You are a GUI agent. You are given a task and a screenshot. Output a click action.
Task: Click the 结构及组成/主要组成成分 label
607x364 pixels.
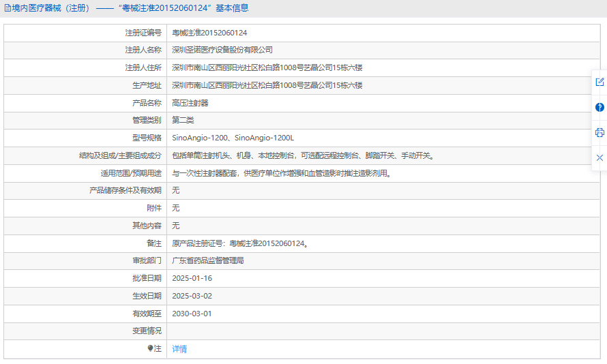coord(121,155)
